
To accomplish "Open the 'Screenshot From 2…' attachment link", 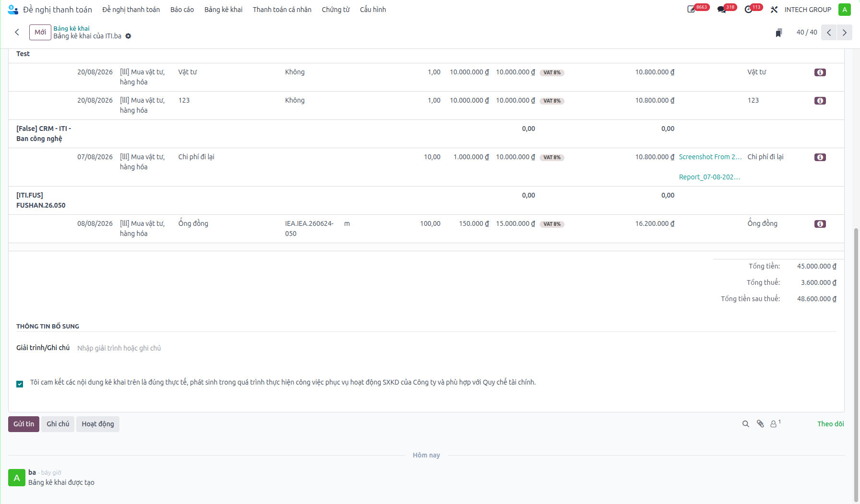I will point(710,157).
